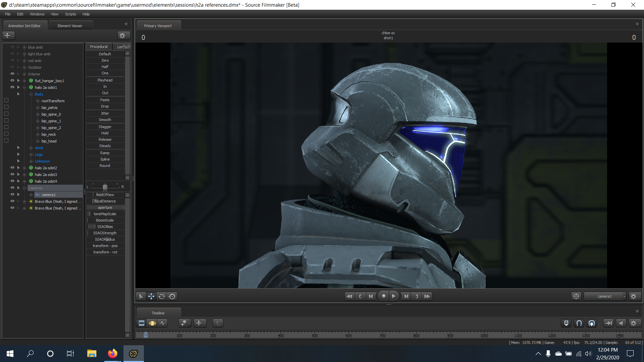Screen dimensions: 644x362
Task: Toggle timeline frame snap magnet
Action: click(x=592, y=323)
